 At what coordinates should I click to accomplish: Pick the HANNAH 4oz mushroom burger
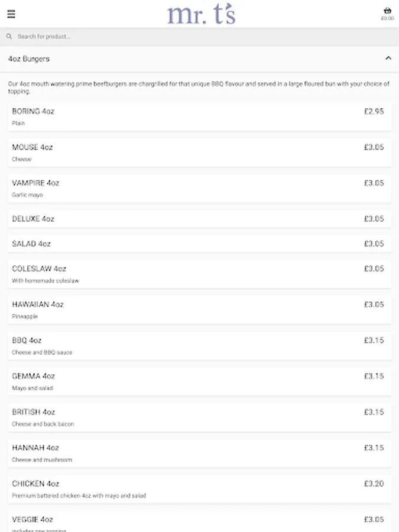[x=199, y=453]
